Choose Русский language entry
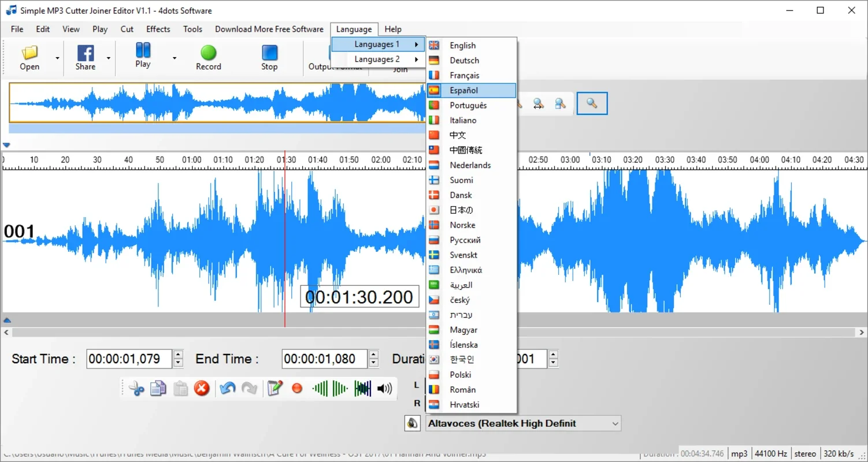 [x=472, y=240]
